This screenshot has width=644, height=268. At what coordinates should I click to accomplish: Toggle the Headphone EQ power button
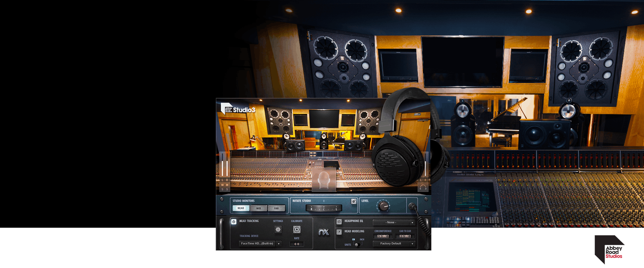pyautogui.click(x=339, y=222)
